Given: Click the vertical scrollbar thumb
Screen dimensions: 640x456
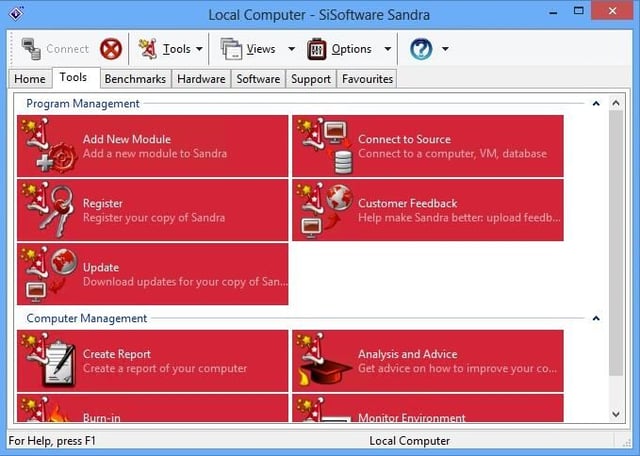Looking at the screenshot, I should point(616,243).
